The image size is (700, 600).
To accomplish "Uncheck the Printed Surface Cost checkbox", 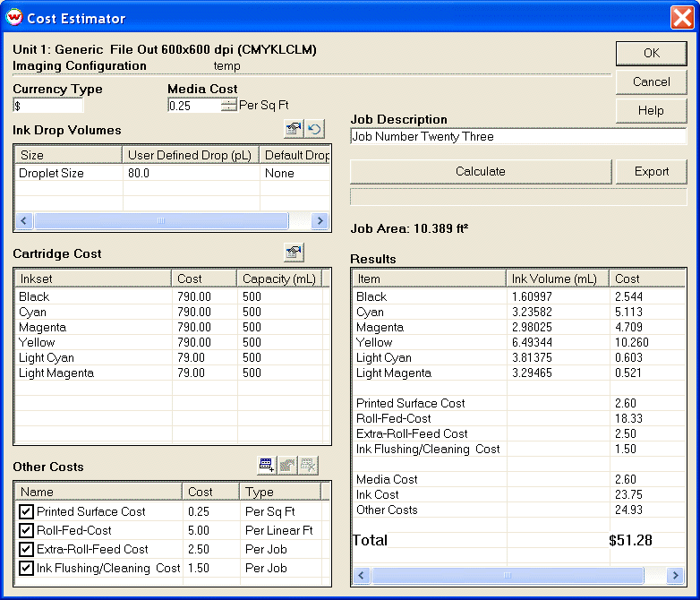I will coord(26,512).
